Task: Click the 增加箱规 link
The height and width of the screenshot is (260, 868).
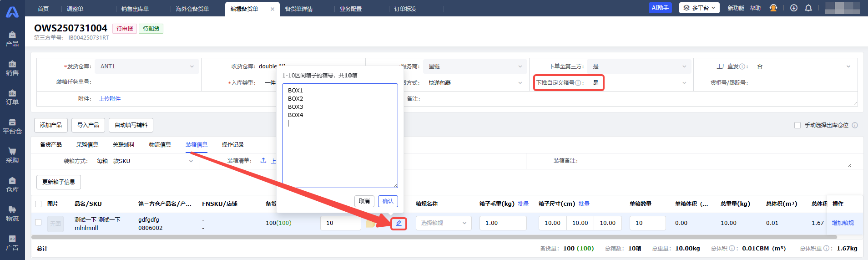Action: tap(843, 223)
